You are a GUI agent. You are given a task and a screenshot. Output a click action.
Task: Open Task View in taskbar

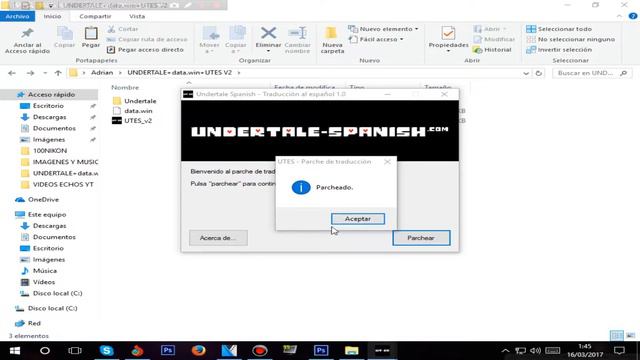(x=75, y=351)
